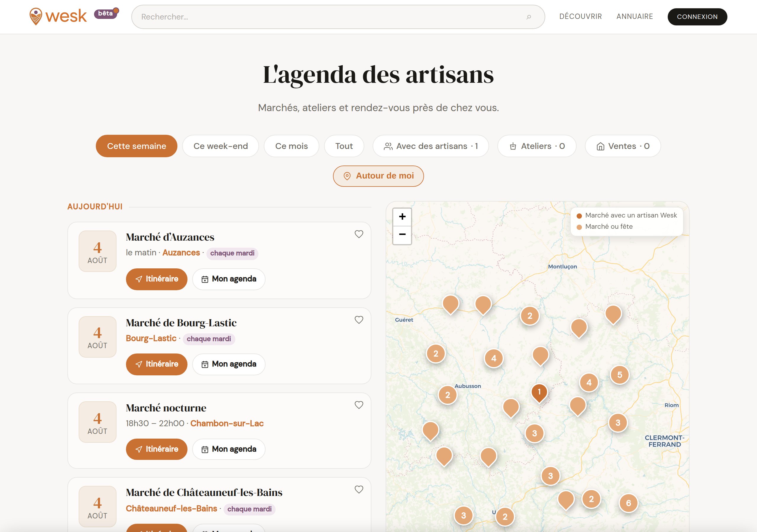Image resolution: width=757 pixels, height=532 pixels.
Task: Click the map pin nearest Guéret
Action: 450,304
